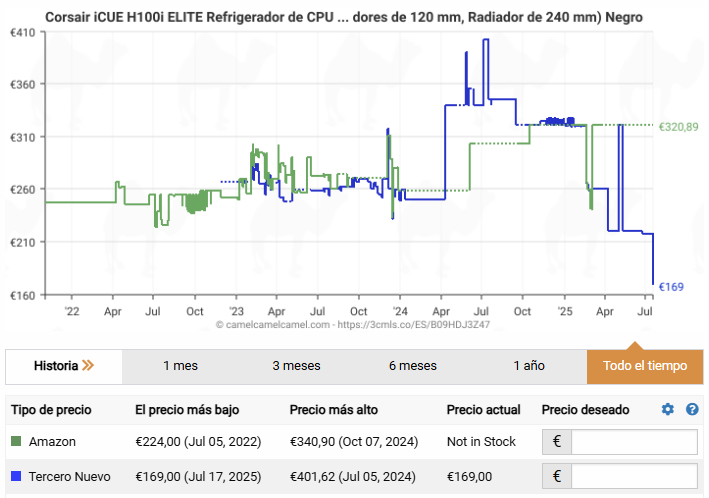The height and width of the screenshot is (498, 709).
Task: Click Tercero Nuevo current price €169,00
Action: (469, 476)
